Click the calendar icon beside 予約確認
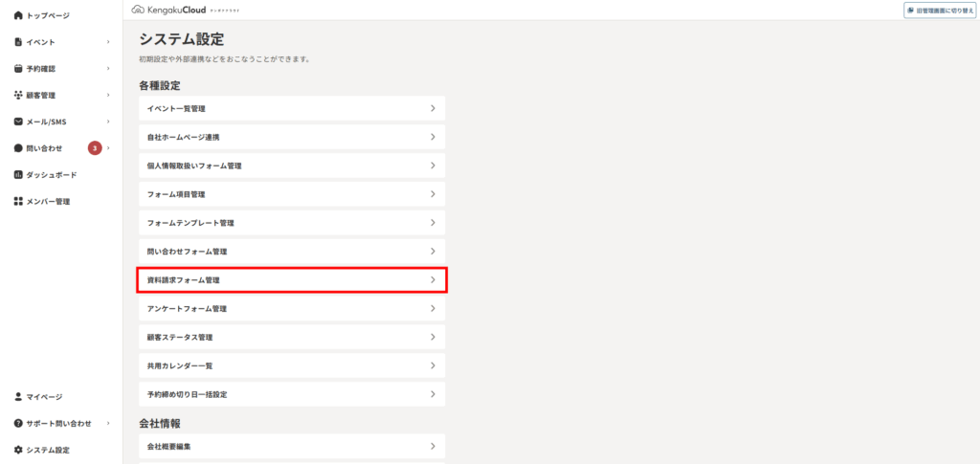This screenshot has height=464, width=980. tap(18, 69)
